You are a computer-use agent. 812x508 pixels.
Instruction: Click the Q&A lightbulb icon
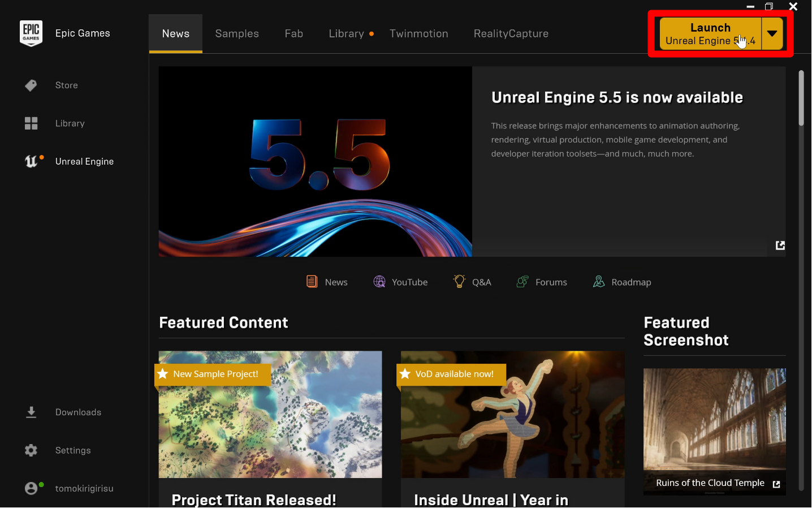[459, 281]
